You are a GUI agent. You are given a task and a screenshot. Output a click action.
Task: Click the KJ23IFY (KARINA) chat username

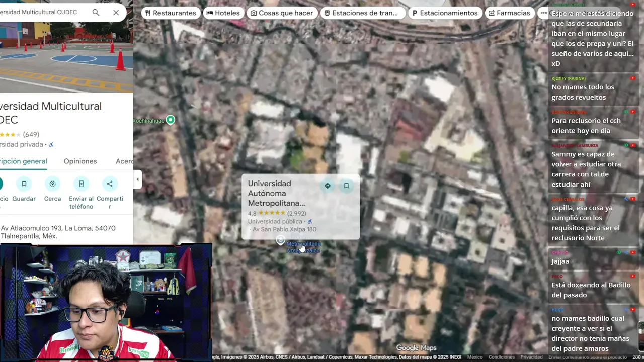pos(569,78)
